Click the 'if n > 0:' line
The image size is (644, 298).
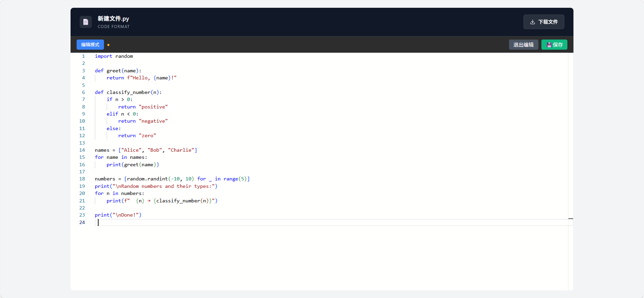pyautogui.click(x=119, y=99)
